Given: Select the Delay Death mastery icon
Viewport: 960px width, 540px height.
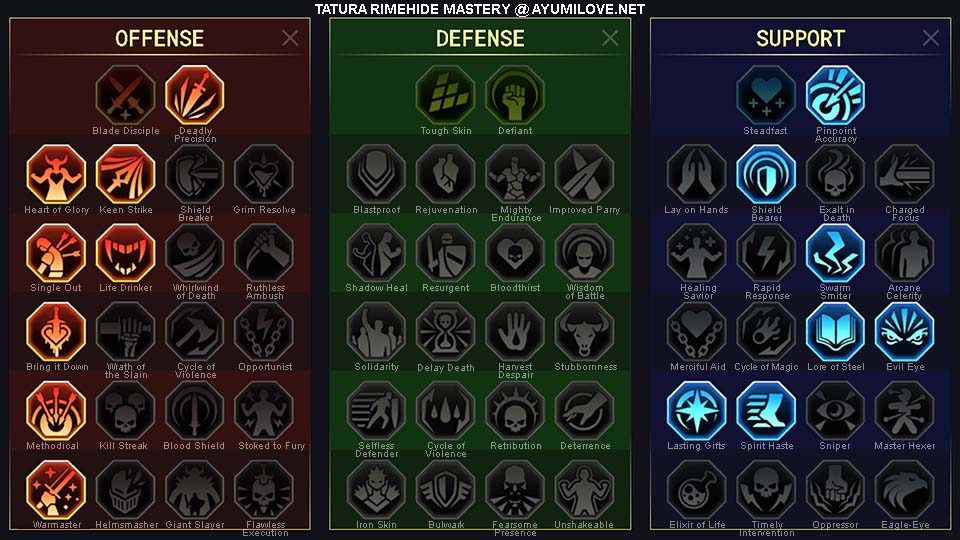Looking at the screenshot, I should (445, 332).
